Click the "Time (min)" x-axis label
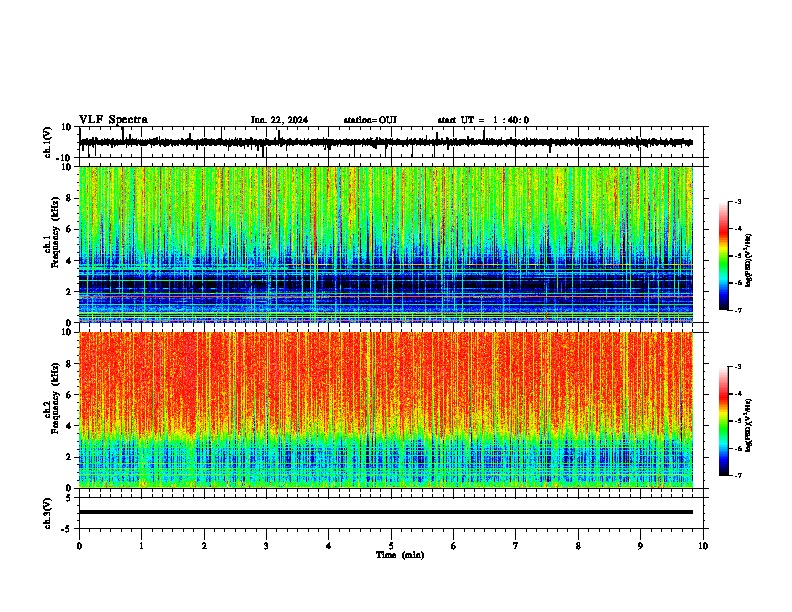 pos(400,555)
